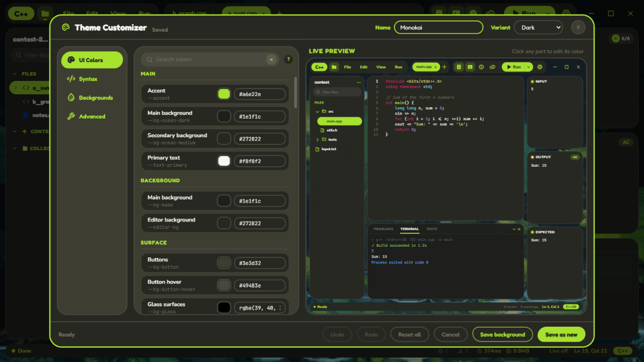This screenshot has height=362, width=644.
Task: Click the Run menu in live preview
Action: click(x=398, y=67)
